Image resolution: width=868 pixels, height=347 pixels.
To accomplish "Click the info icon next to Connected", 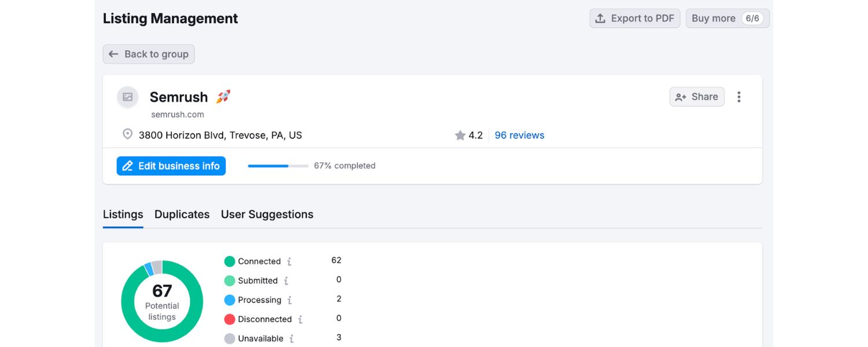I will pyautogui.click(x=290, y=261).
